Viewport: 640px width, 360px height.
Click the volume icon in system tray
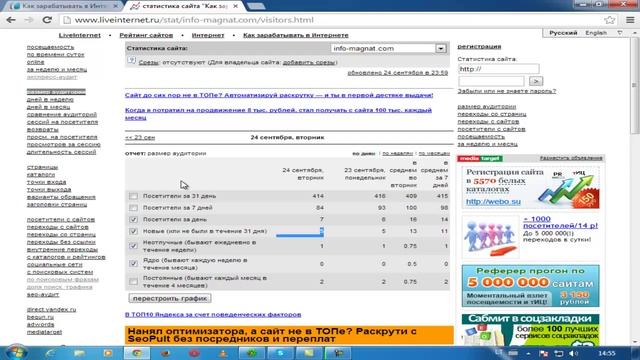[x=573, y=353]
